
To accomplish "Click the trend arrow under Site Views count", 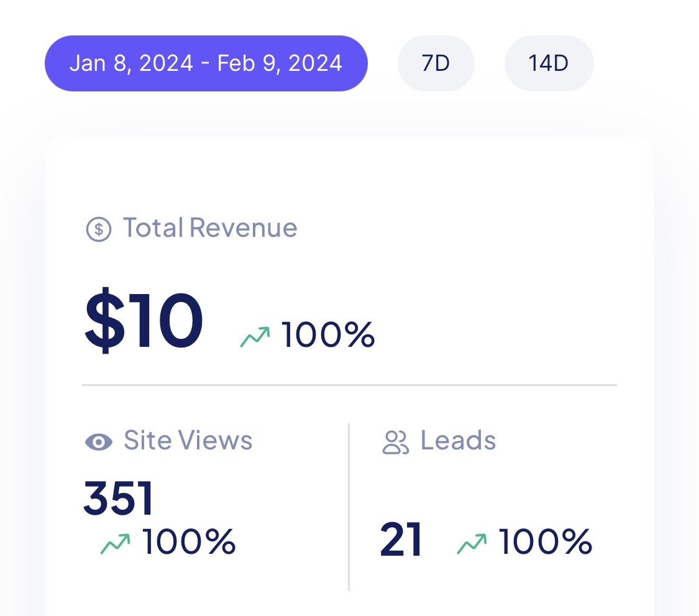I will 116,544.
